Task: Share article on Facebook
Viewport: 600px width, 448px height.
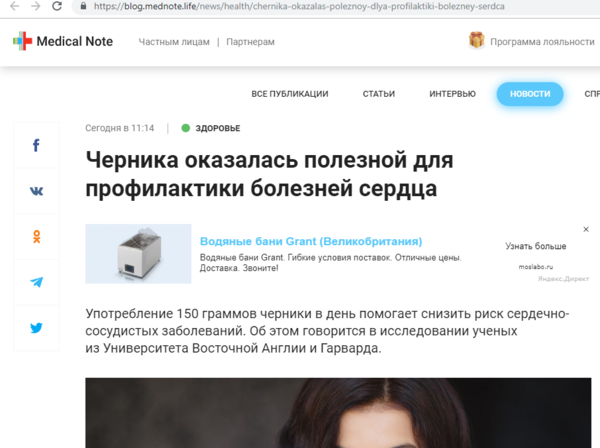Action: pos(36,145)
